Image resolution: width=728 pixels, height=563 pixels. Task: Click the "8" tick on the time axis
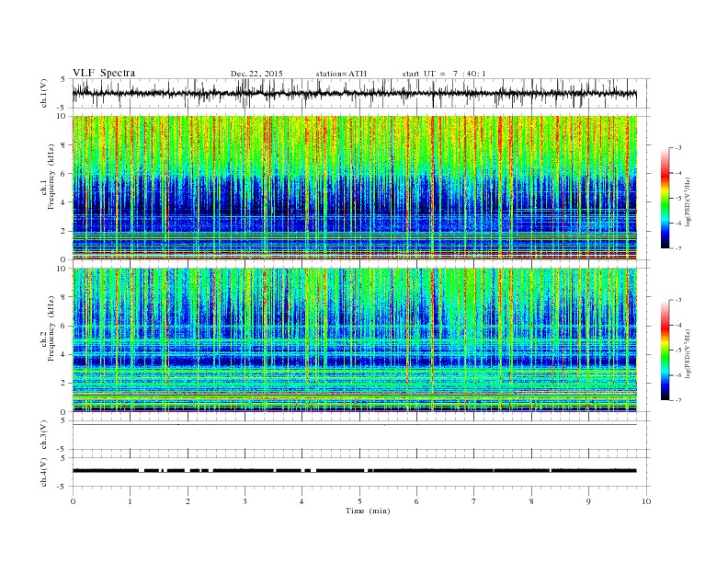coord(531,501)
